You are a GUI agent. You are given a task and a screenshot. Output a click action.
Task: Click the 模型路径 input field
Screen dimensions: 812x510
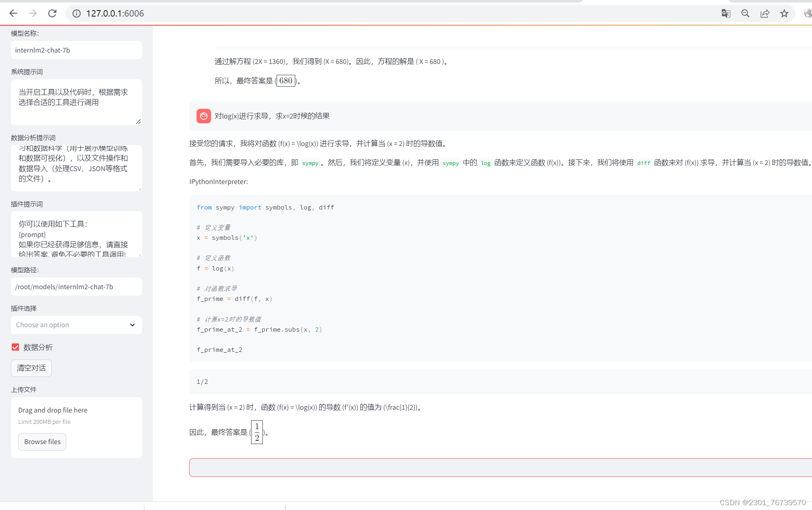tap(76, 287)
